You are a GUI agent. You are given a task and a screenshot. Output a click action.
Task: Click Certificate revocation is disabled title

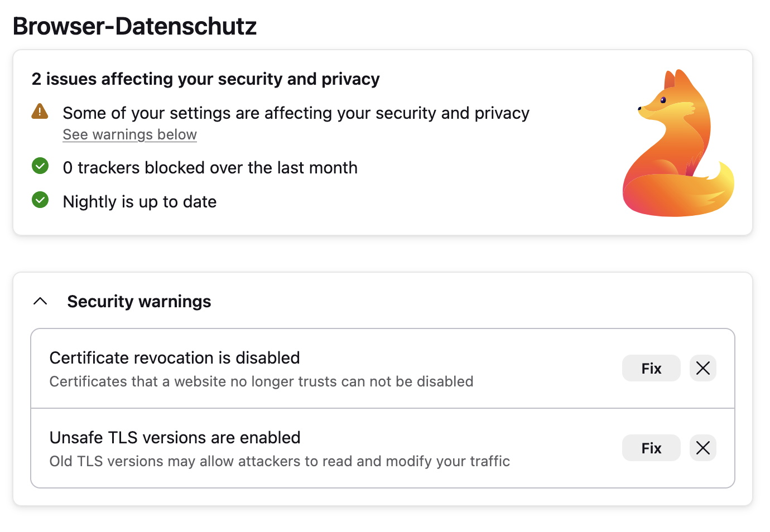pyautogui.click(x=175, y=357)
